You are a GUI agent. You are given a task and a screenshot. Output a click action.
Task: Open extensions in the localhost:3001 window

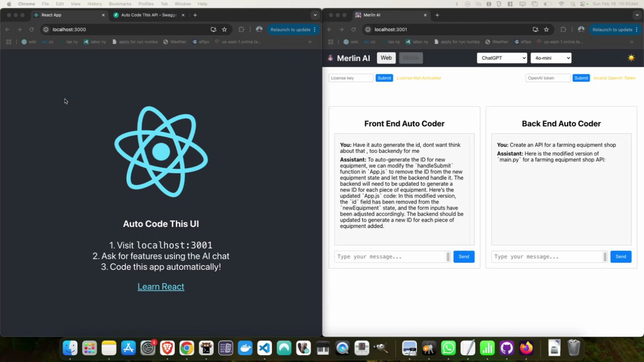point(563,30)
